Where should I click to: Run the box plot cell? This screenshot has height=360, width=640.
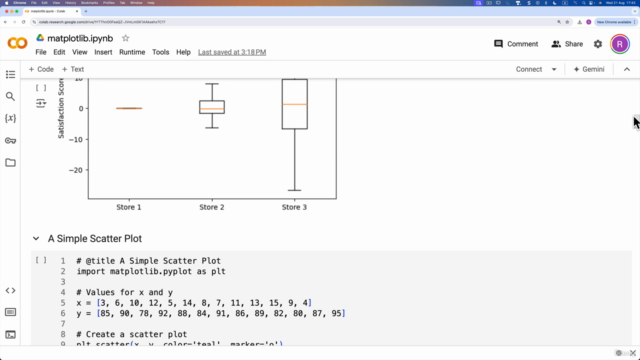[x=41, y=88]
